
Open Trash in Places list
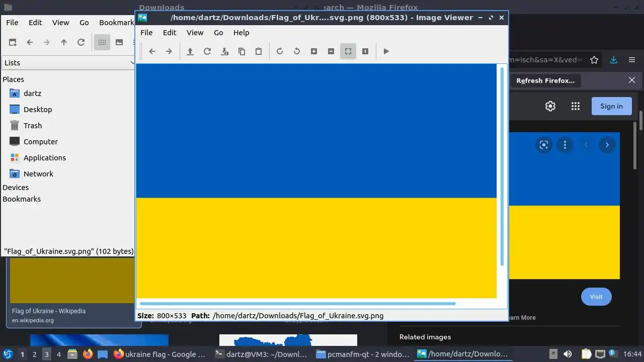coord(33,125)
